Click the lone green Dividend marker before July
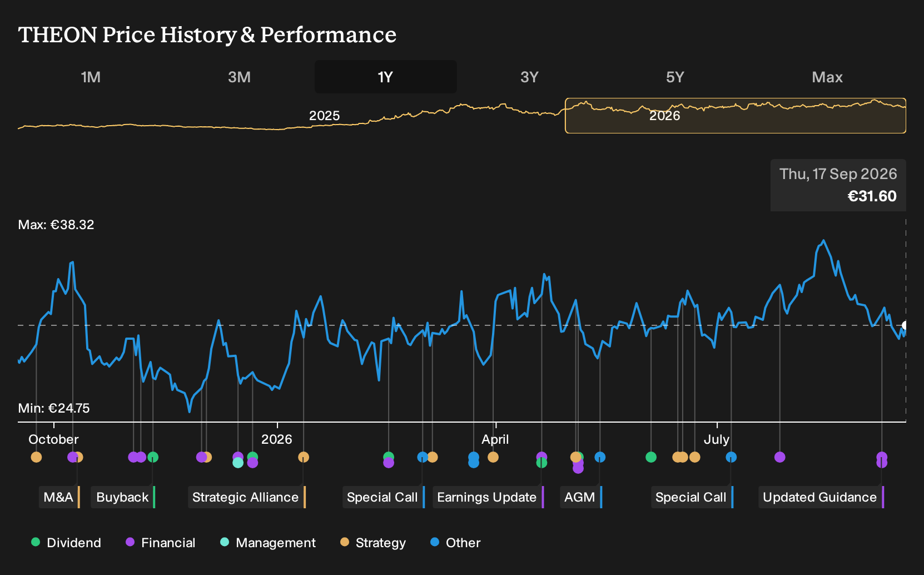This screenshot has width=924, height=575. pos(651,457)
